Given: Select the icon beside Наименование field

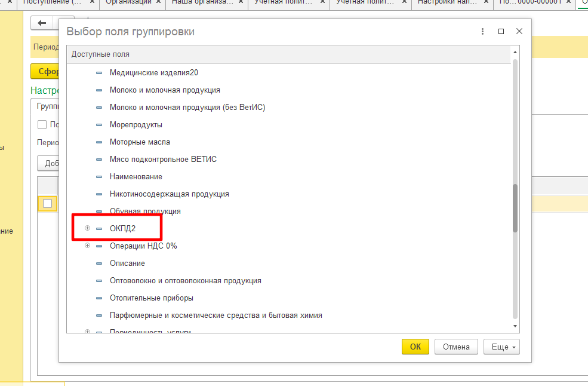Looking at the screenshot, I should click(99, 177).
